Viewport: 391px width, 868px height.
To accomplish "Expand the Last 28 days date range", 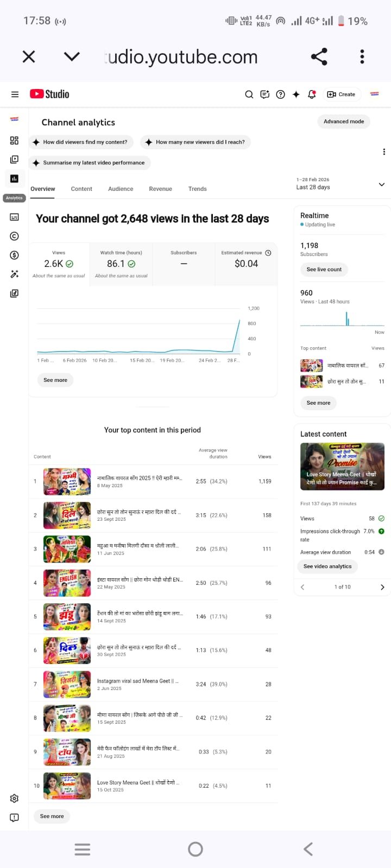I will (340, 184).
